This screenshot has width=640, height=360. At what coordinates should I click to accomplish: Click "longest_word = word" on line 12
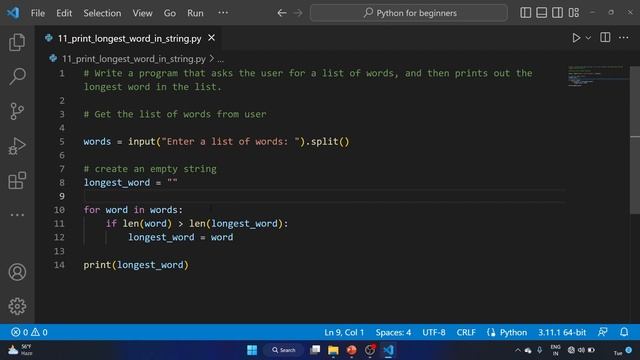(180, 238)
